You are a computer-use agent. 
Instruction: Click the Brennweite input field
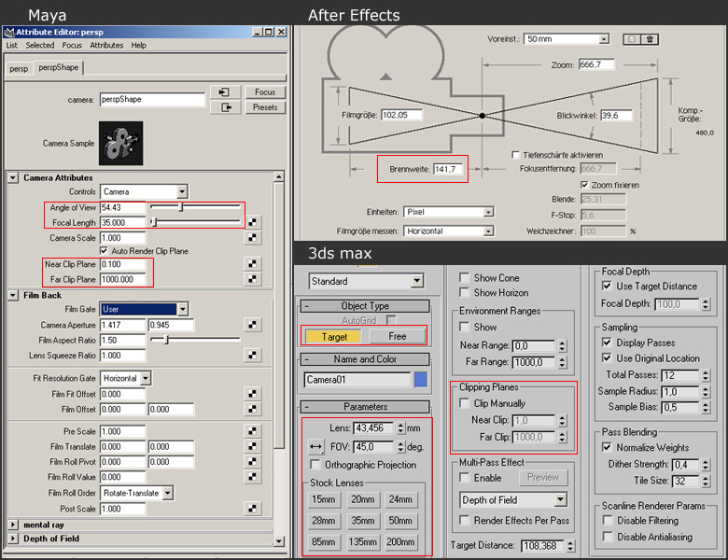click(x=448, y=169)
